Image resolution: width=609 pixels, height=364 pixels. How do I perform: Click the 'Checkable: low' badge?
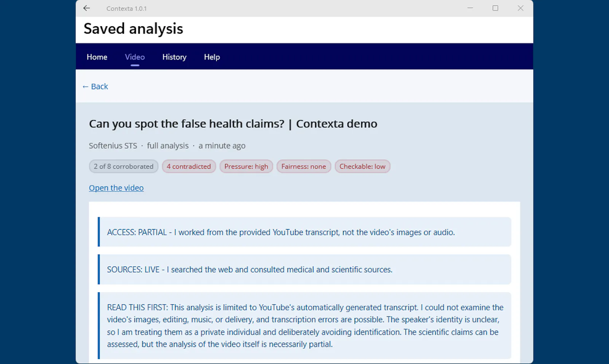[362, 166]
